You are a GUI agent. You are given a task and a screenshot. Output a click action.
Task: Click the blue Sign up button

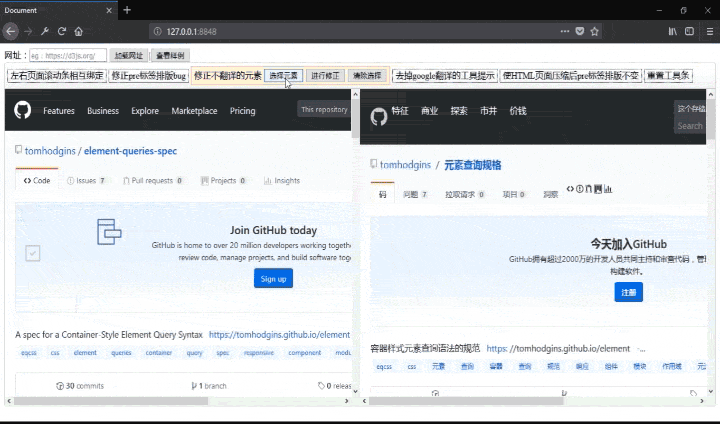[273, 278]
